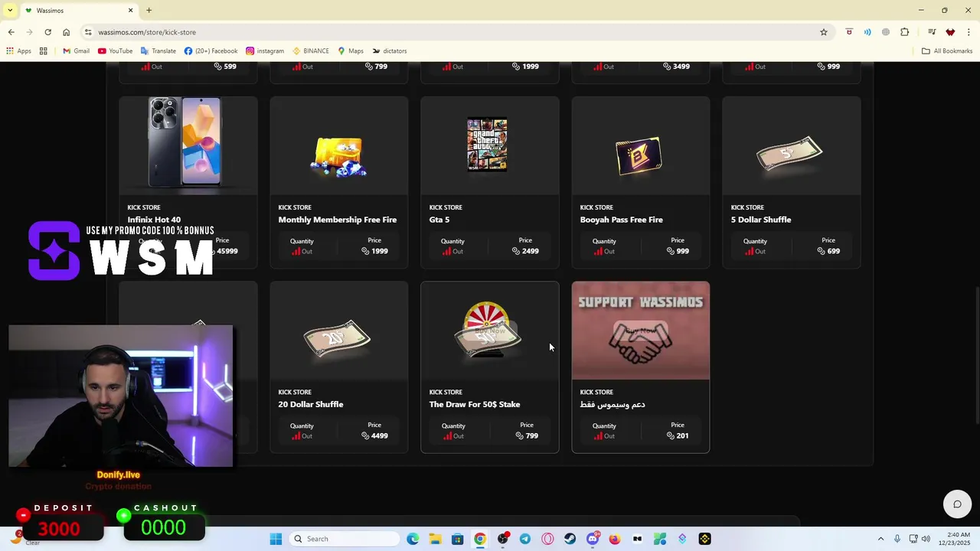Click the price 2499 on Gta 5
Viewport: 980px width, 551px height.
525,251
